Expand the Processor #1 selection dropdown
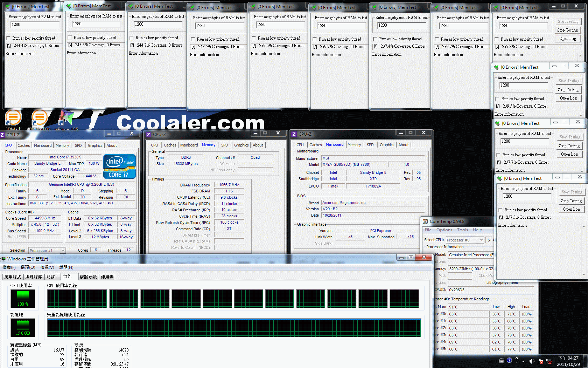Viewport: 588px width, 368px height. point(63,250)
